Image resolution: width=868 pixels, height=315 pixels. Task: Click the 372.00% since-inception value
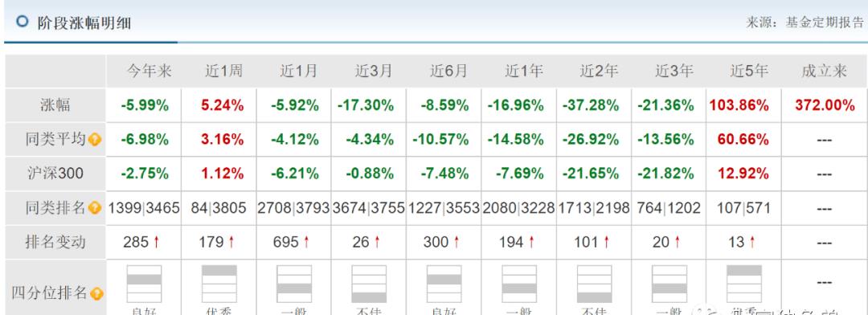pyautogui.click(x=825, y=105)
